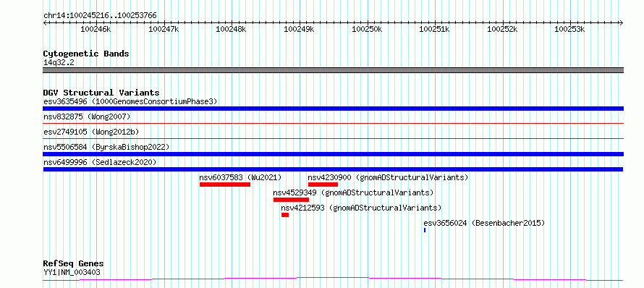Click the esv3635496 (1000GenomesConsortiumPhase3) label
Screen dimensions: 644x288
pyautogui.click(x=130, y=101)
